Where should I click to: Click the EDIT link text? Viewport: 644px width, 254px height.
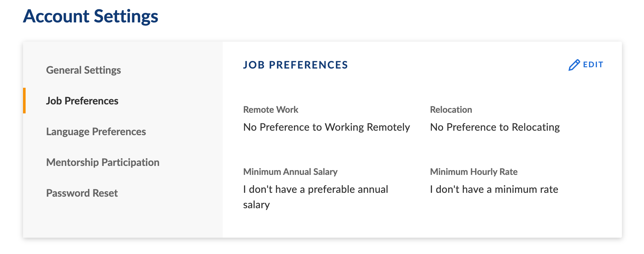coord(593,65)
